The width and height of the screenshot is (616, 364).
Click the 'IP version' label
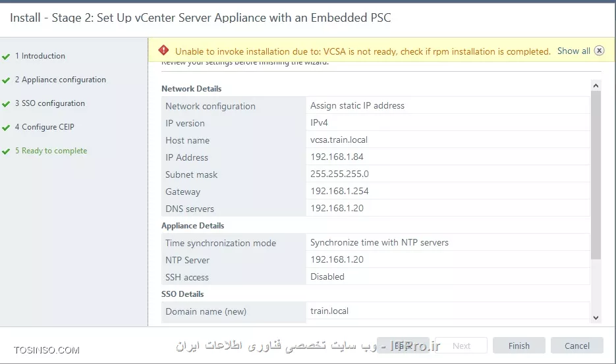[185, 123]
